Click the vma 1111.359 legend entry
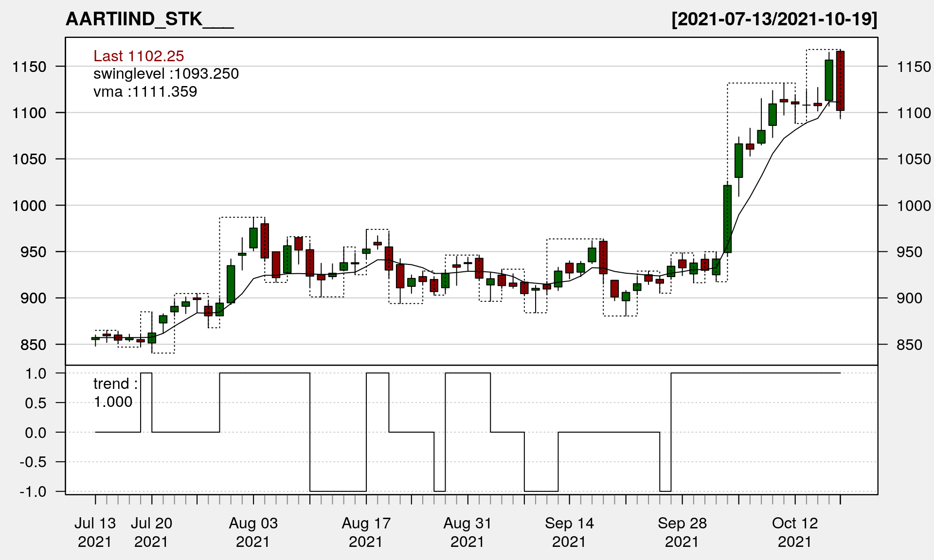This screenshot has width=934, height=560. pyautogui.click(x=145, y=92)
